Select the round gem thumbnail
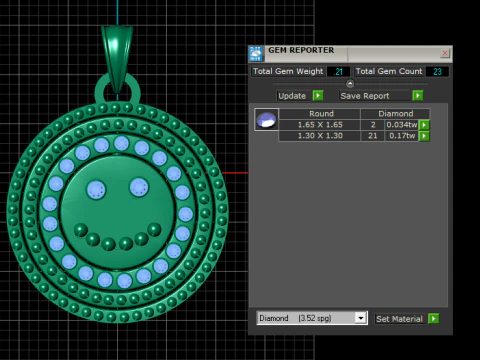480x360 pixels. click(266, 120)
